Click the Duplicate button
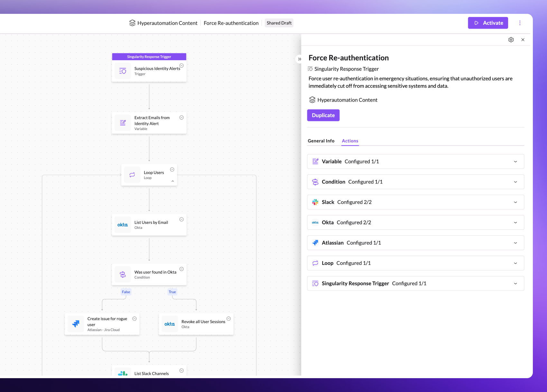547x392 pixels. [x=323, y=115]
